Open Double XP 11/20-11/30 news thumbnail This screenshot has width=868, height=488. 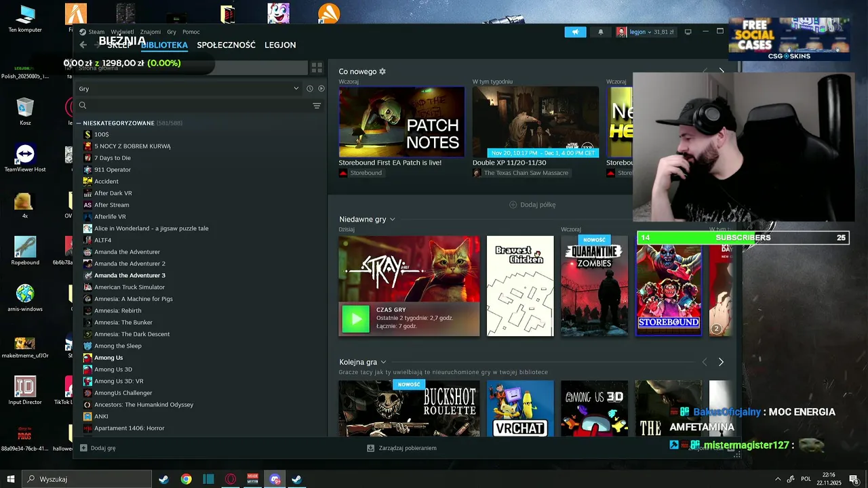tap(536, 122)
